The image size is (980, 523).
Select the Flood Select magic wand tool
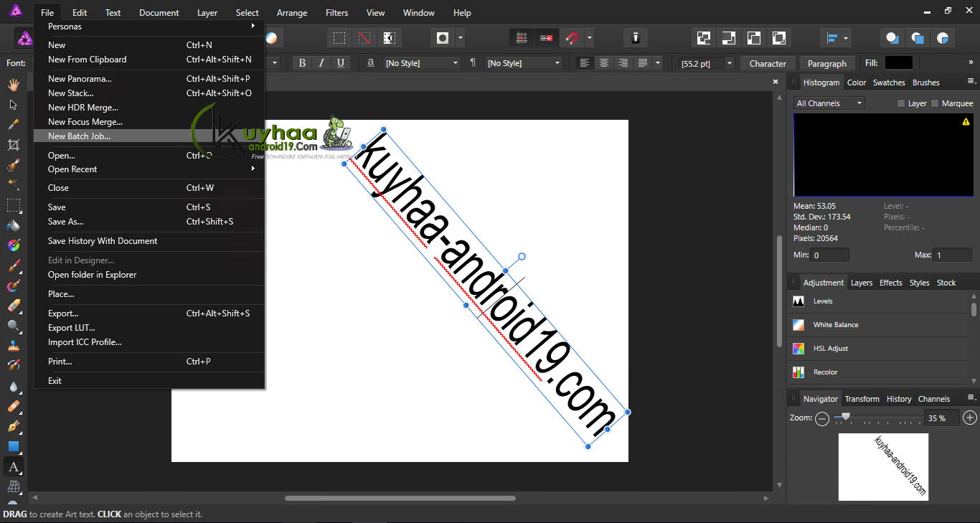coord(13,185)
